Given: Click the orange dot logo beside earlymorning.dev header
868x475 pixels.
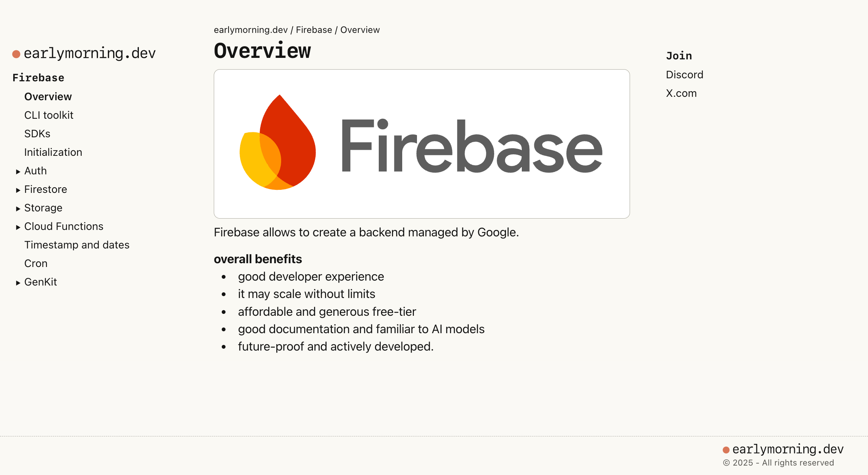Looking at the screenshot, I should pos(16,54).
